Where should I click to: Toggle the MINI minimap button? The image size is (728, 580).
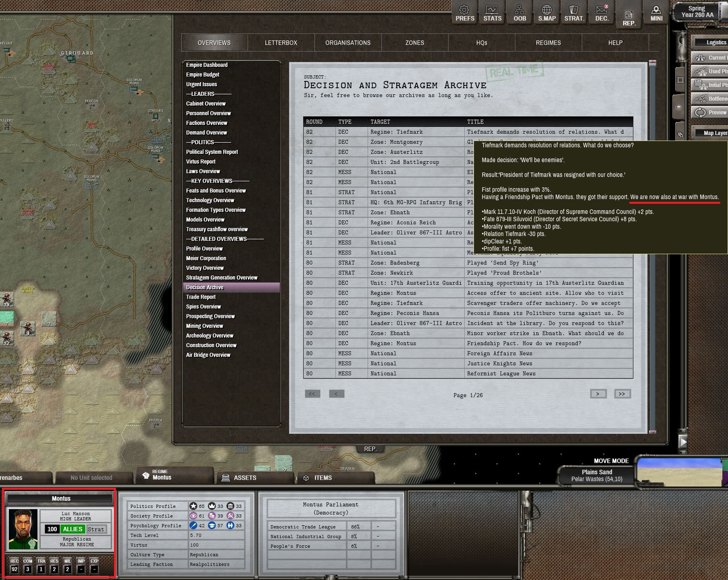[656, 13]
